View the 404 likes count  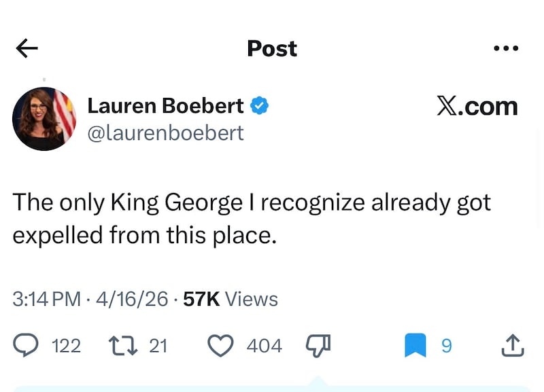(x=266, y=345)
